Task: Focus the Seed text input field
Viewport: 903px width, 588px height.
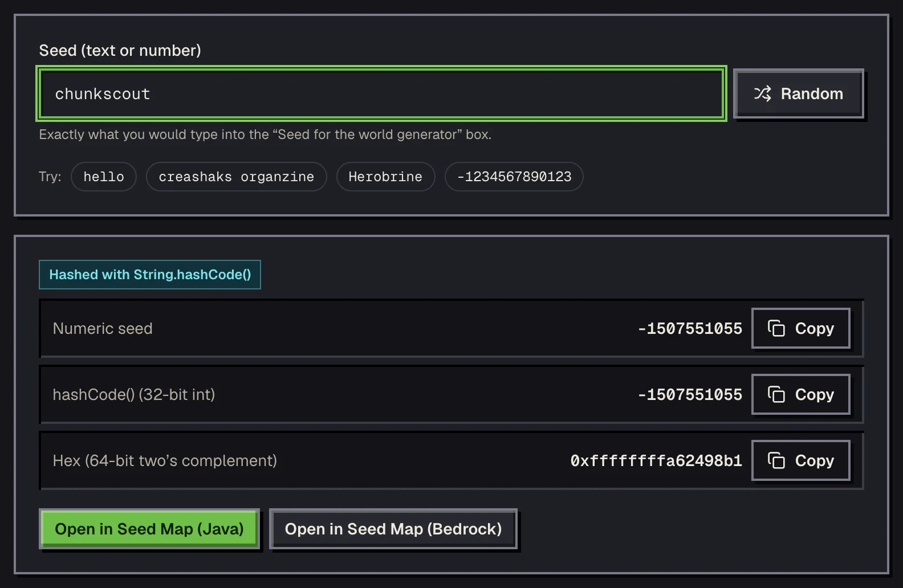Action: [381, 93]
